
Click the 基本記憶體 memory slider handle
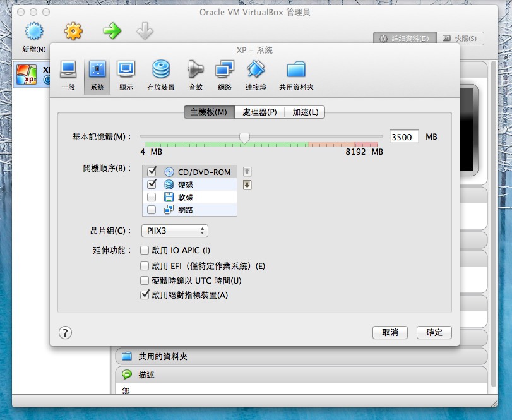(x=244, y=138)
